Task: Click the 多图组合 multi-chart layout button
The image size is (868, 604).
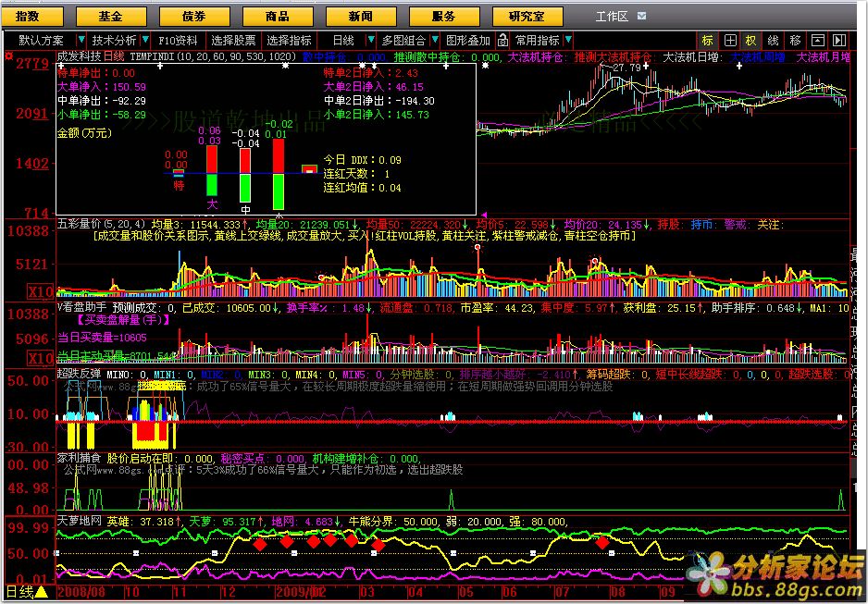Action: tap(403, 41)
